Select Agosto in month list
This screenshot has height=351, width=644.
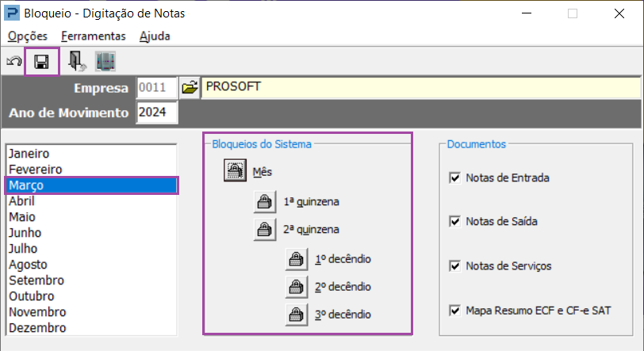point(91,265)
